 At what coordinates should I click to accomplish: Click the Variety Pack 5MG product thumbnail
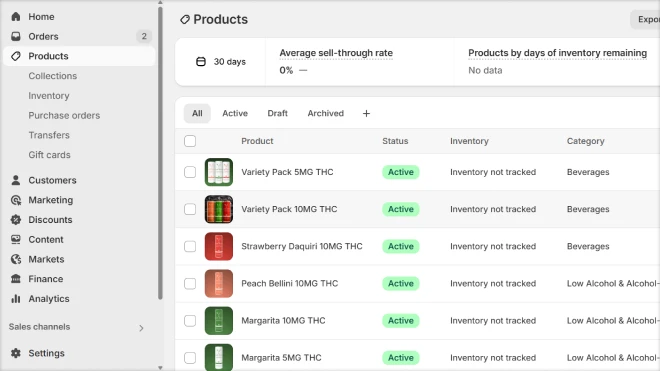pyautogui.click(x=218, y=172)
